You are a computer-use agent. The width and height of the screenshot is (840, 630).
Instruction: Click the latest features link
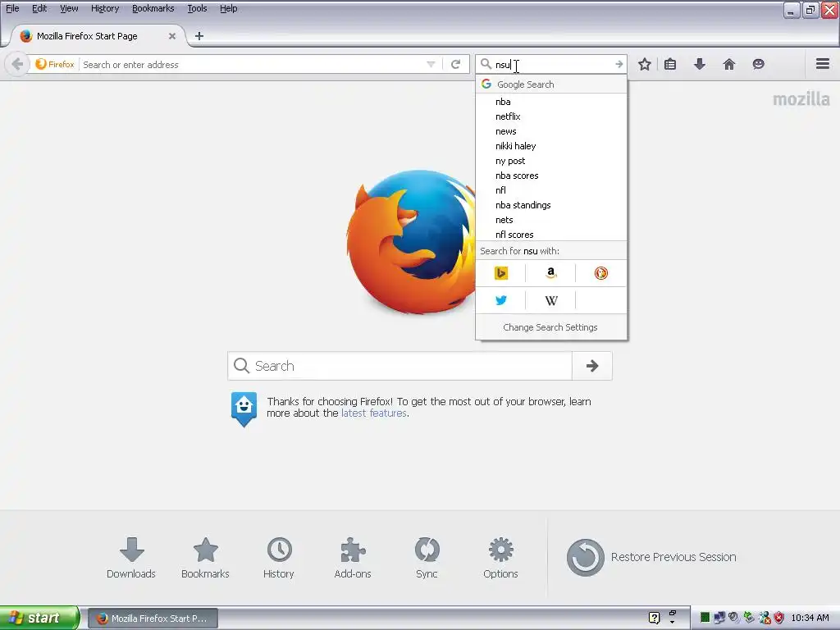[374, 413]
